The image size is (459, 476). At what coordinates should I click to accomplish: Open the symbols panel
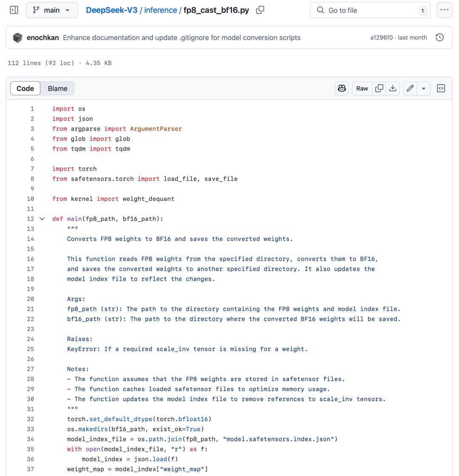pyautogui.click(x=441, y=88)
